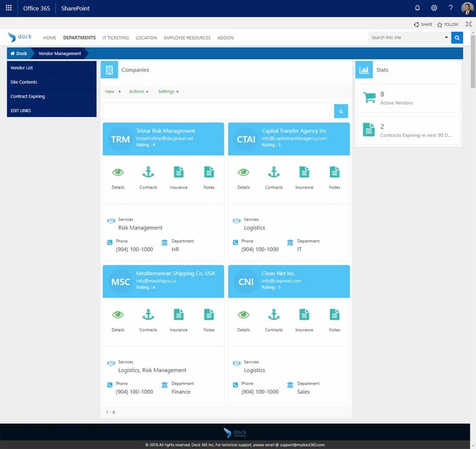Click the site search magnifier button
This screenshot has height=449, width=476.
(x=457, y=37)
